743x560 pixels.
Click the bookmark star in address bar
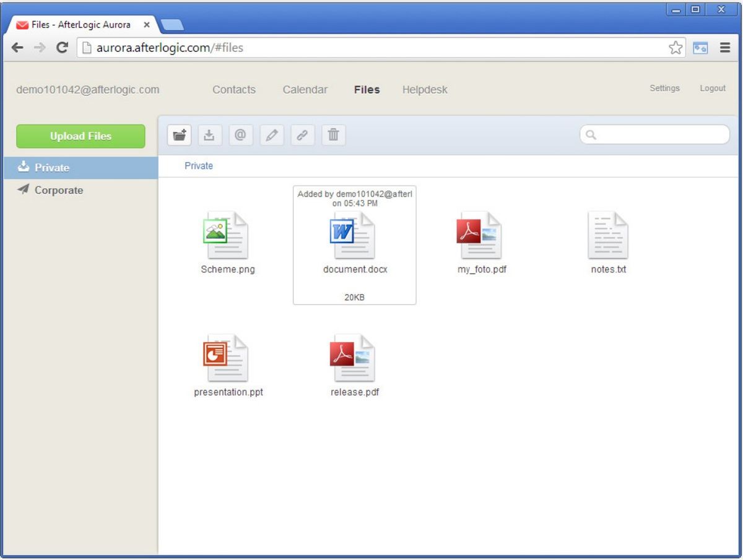676,47
